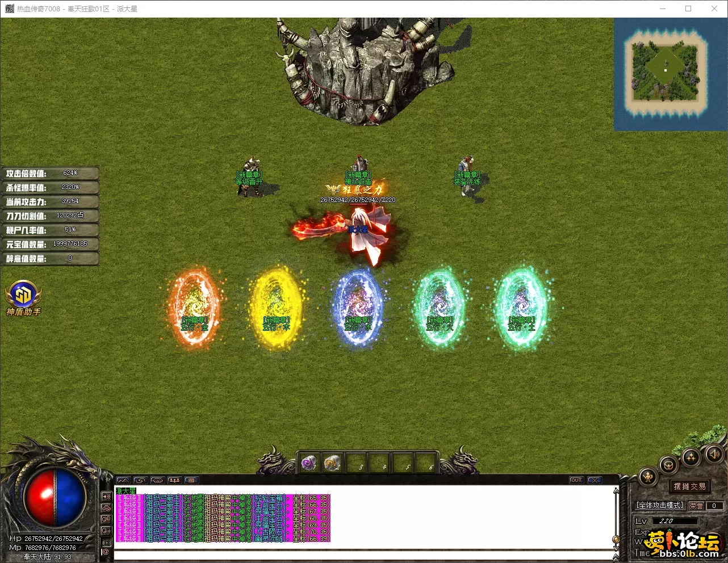Open the skills sparkle round icon

click(x=691, y=457)
